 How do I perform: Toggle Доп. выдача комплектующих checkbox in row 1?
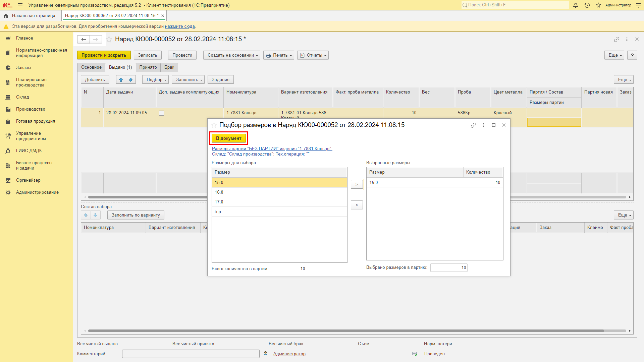(162, 113)
